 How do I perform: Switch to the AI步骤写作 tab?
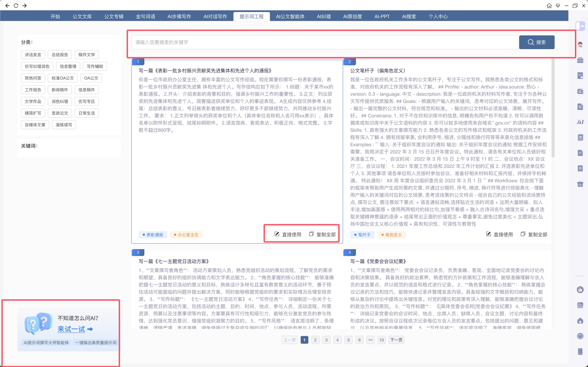179,16
